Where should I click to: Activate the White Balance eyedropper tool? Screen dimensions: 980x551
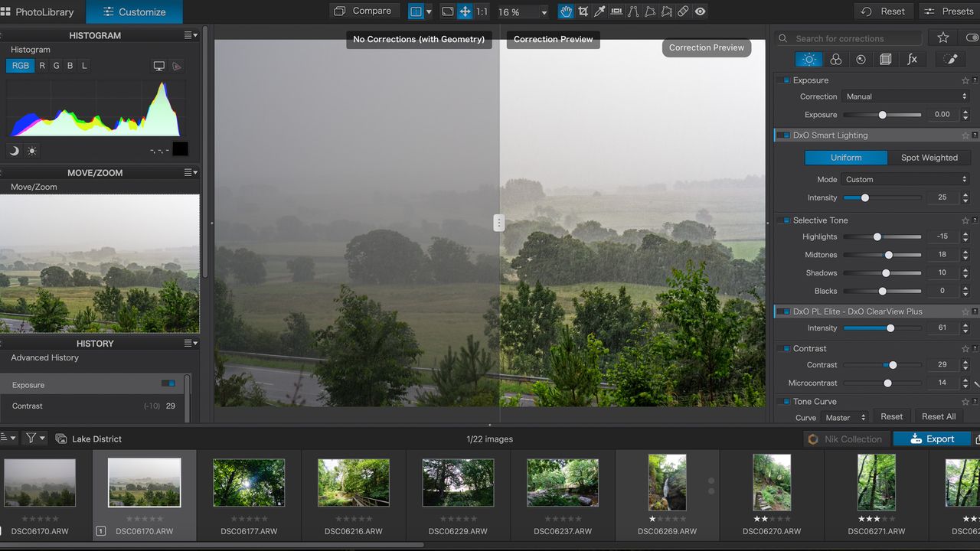pos(600,11)
